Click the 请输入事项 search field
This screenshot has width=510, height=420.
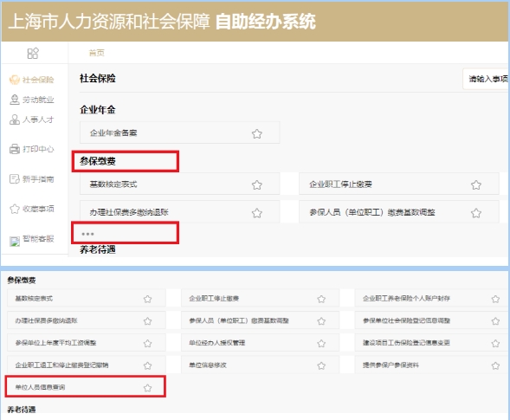[486, 79]
